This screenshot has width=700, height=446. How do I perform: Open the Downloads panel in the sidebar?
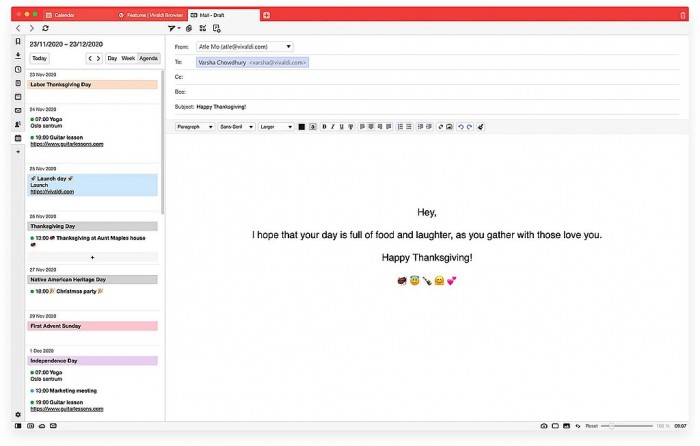[17, 55]
